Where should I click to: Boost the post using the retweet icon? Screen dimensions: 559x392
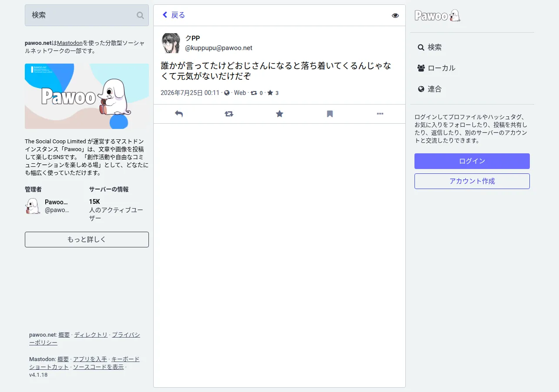[229, 114]
